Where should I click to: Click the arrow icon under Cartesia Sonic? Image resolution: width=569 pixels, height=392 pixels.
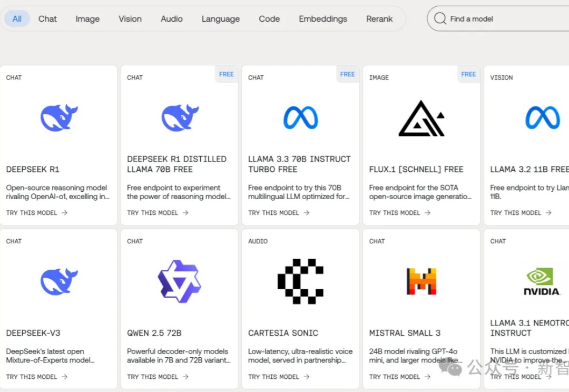(x=307, y=377)
